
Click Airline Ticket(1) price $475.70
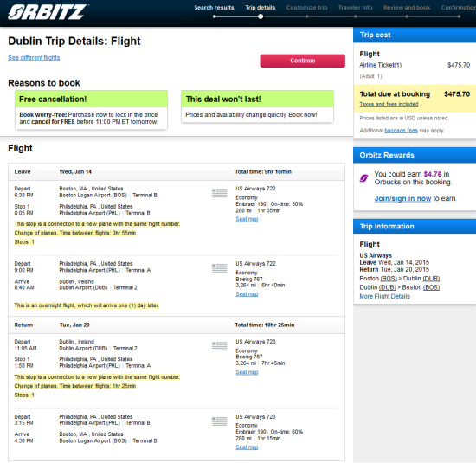coord(459,65)
